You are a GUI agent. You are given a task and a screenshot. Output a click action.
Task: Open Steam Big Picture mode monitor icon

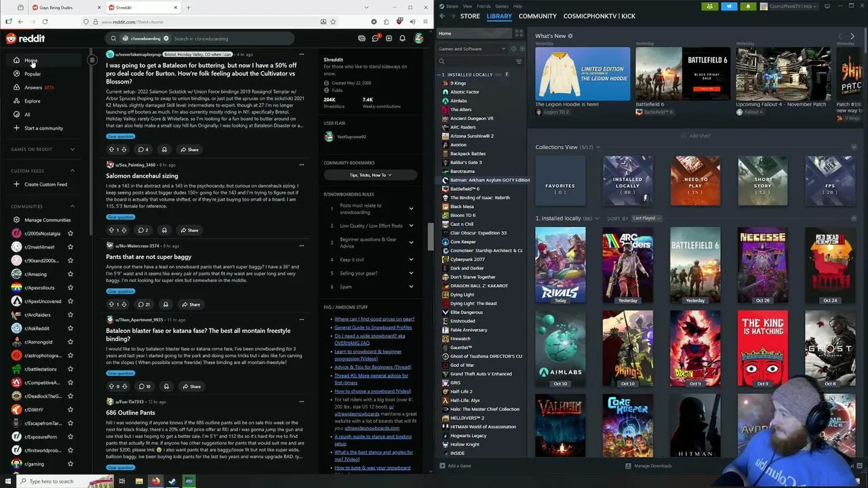tap(827, 6)
